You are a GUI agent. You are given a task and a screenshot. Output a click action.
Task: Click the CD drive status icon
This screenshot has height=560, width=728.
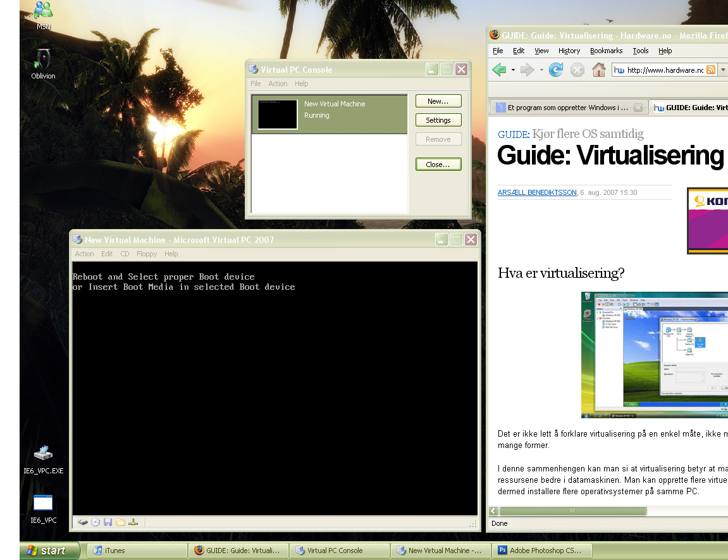click(96, 522)
